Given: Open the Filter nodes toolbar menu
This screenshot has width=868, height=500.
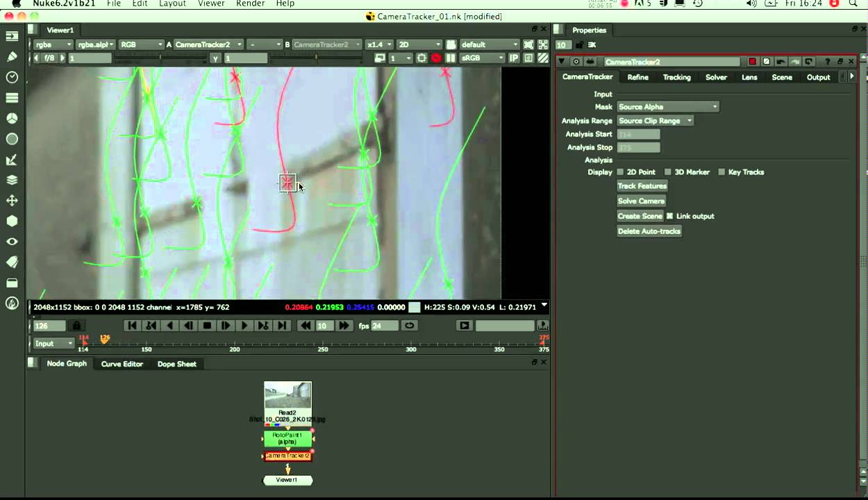Looking at the screenshot, I should (12, 139).
